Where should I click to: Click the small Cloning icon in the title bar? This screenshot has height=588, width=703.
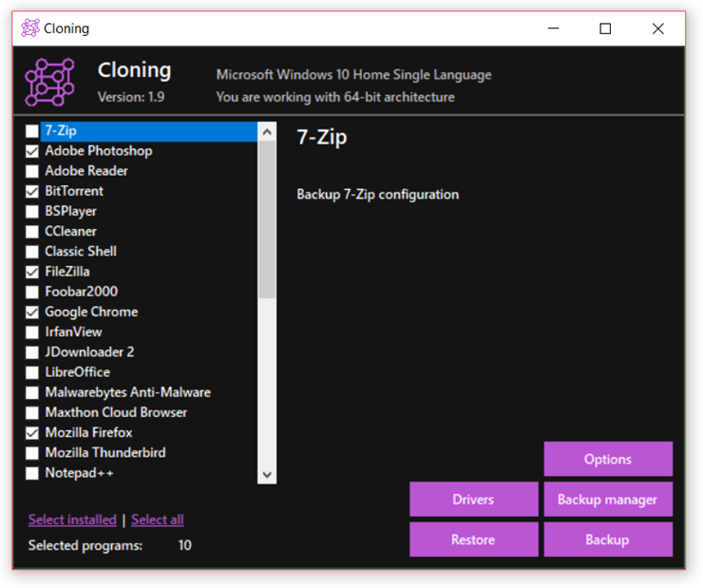pos(30,28)
